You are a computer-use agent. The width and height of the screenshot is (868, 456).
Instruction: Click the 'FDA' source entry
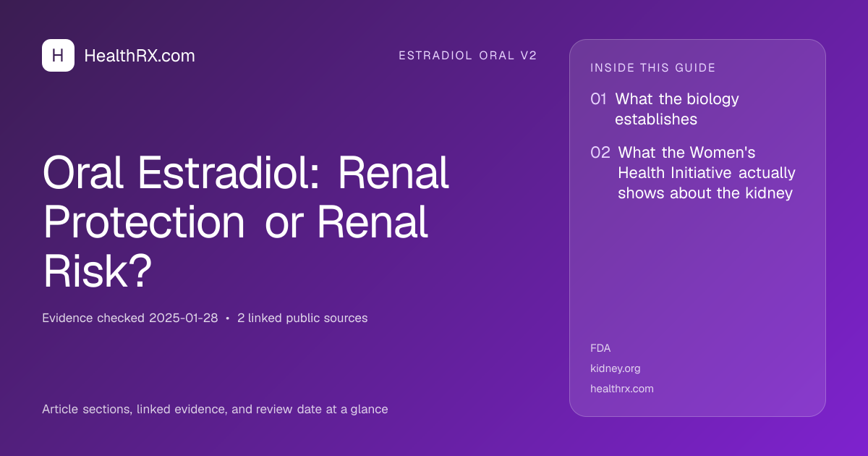point(600,348)
